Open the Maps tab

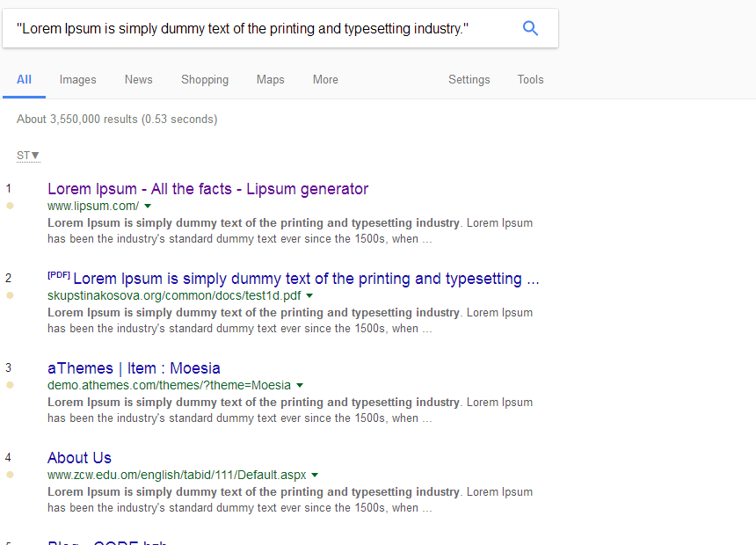point(270,80)
